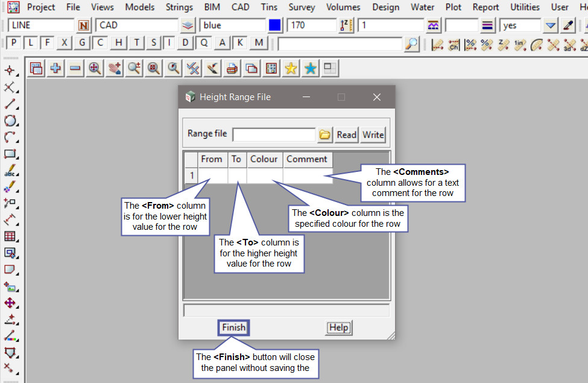Click the Range file input field
Screen dimensions: 588x383
tap(274, 135)
